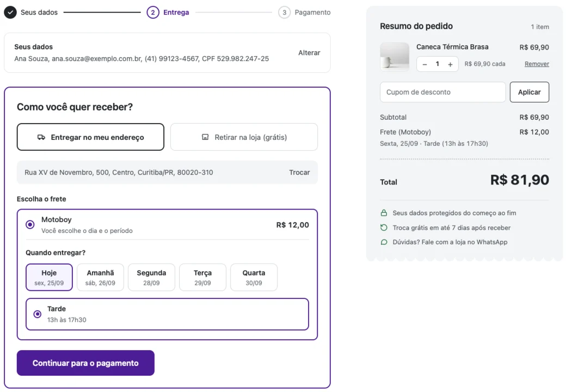Choose Amanhã sáb, 26/09 delivery day

click(100, 277)
